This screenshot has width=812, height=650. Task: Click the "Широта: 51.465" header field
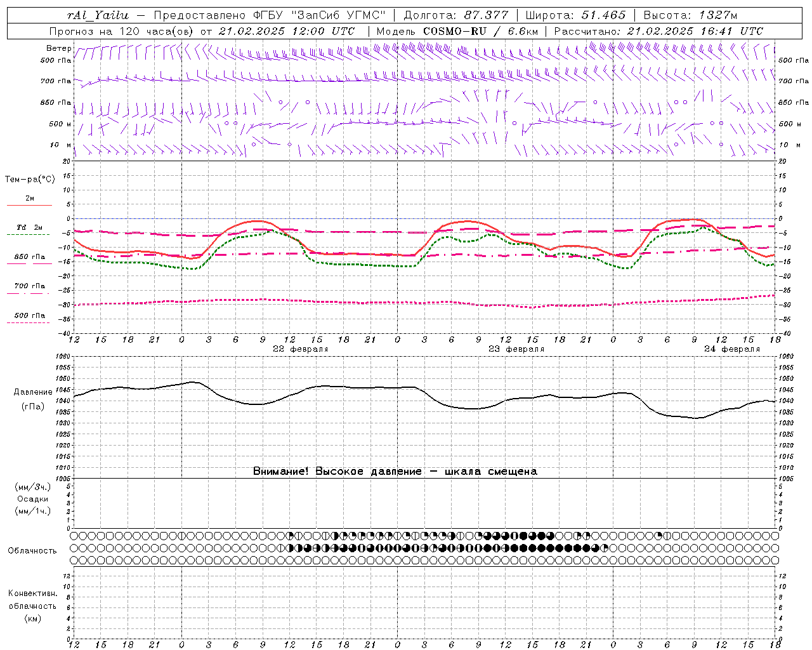(x=576, y=15)
